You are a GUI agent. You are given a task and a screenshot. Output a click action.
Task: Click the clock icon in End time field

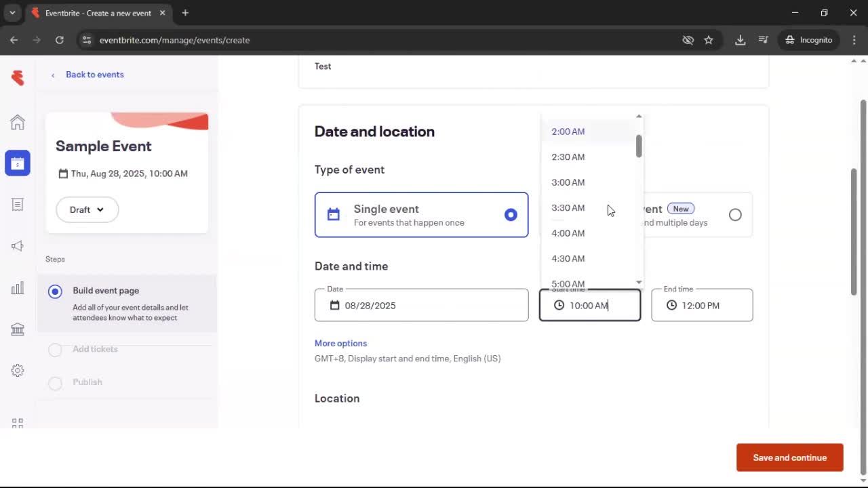[671, 306]
